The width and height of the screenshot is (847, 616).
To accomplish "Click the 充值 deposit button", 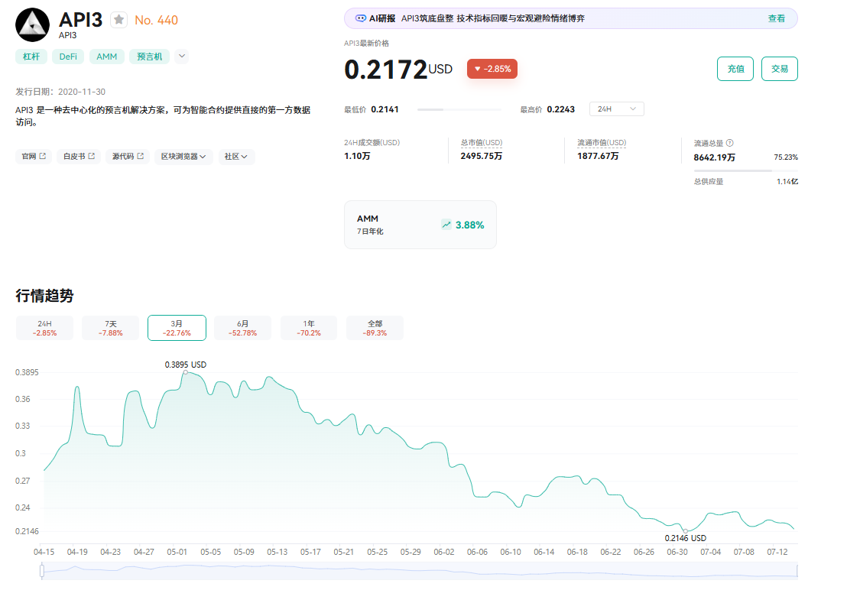I will coord(735,69).
